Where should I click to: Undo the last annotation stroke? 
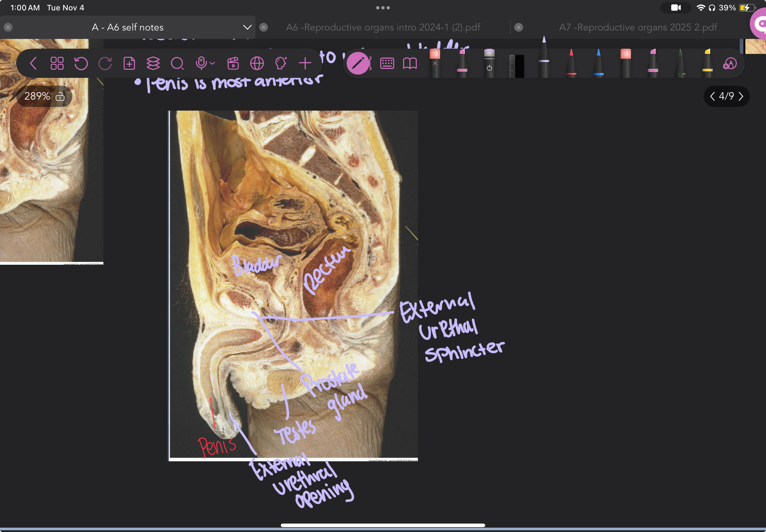(81, 63)
